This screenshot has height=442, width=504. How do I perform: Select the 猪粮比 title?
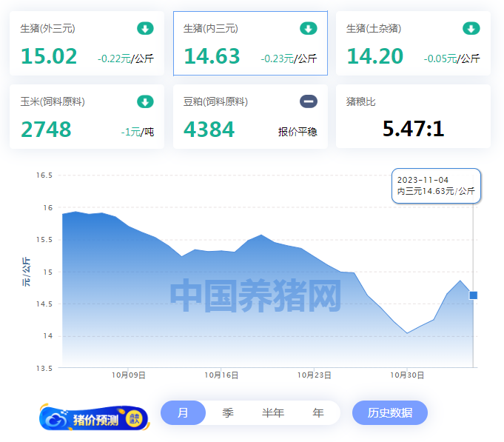[360, 101]
